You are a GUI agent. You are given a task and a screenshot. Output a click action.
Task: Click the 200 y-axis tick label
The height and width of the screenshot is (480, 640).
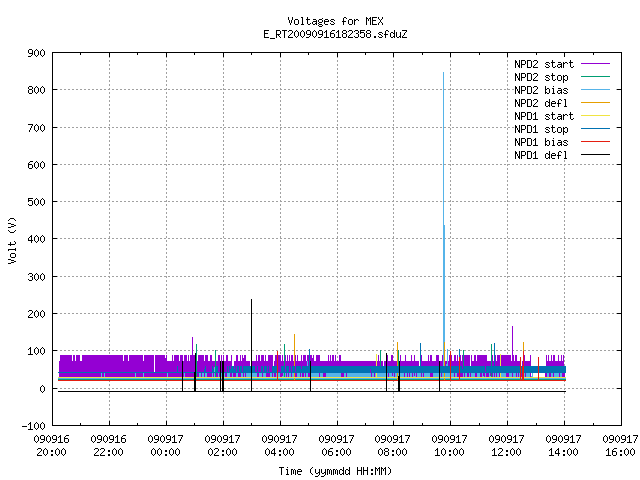(x=36, y=314)
